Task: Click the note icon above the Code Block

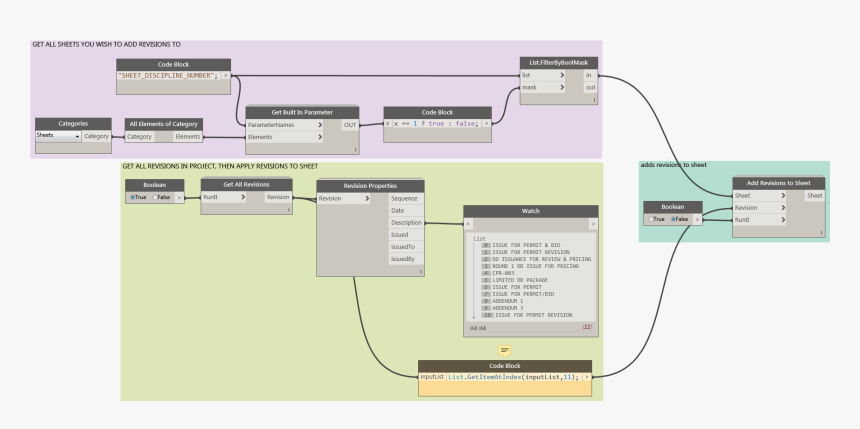Action: (x=505, y=350)
